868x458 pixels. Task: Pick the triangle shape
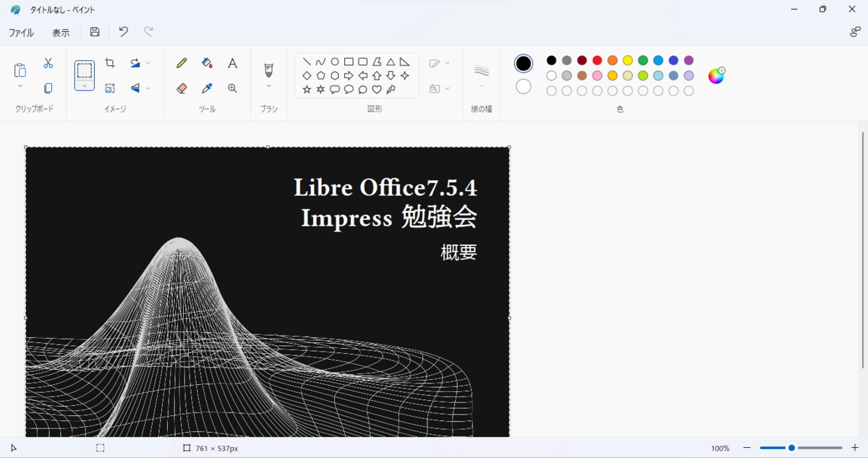391,62
